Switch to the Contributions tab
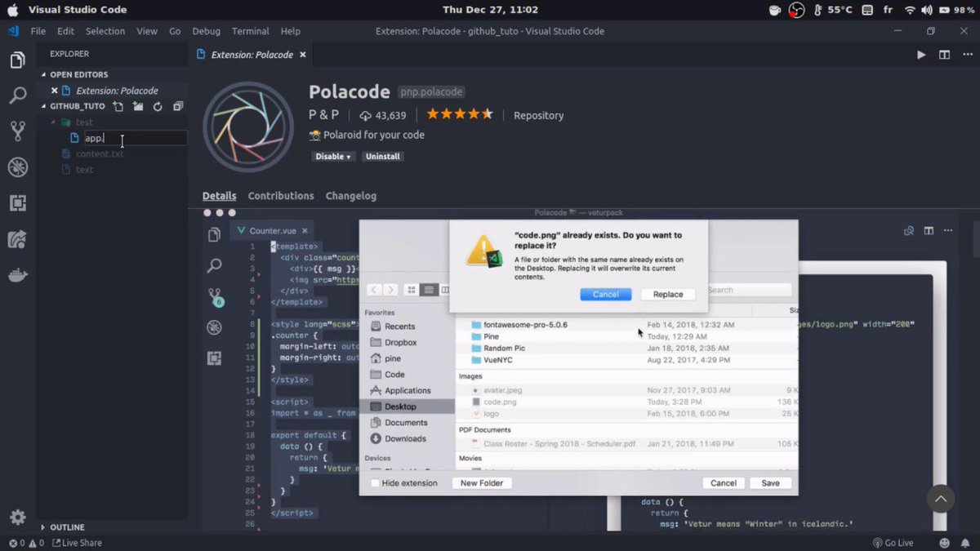This screenshot has width=980, height=551. [x=281, y=196]
